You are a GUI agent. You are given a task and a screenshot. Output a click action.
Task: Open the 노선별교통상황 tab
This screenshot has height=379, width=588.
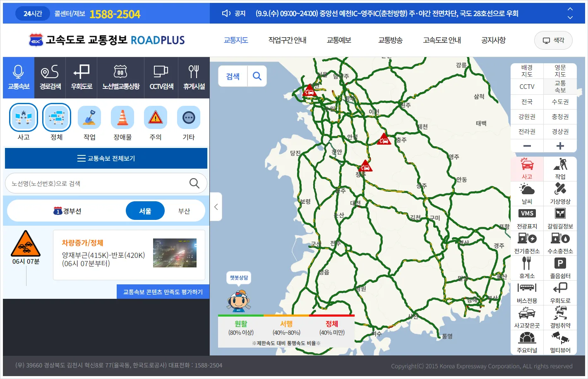pos(121,78)
